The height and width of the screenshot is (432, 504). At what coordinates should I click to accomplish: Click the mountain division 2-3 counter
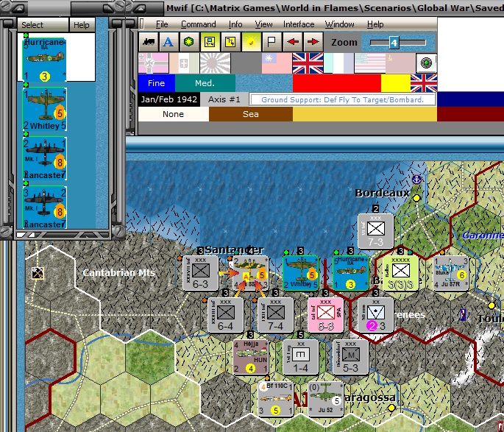click(x=376, y=315)
